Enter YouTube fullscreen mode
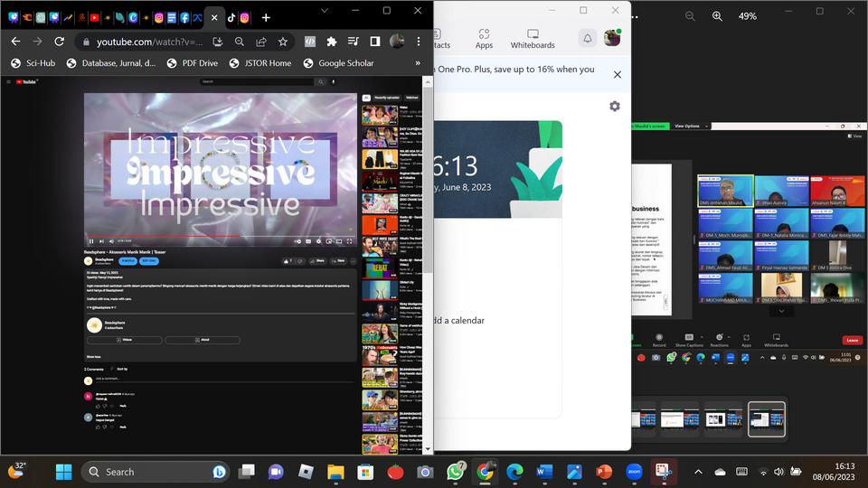This screenshot has height=488, width=868. click(x=349, y=241)
